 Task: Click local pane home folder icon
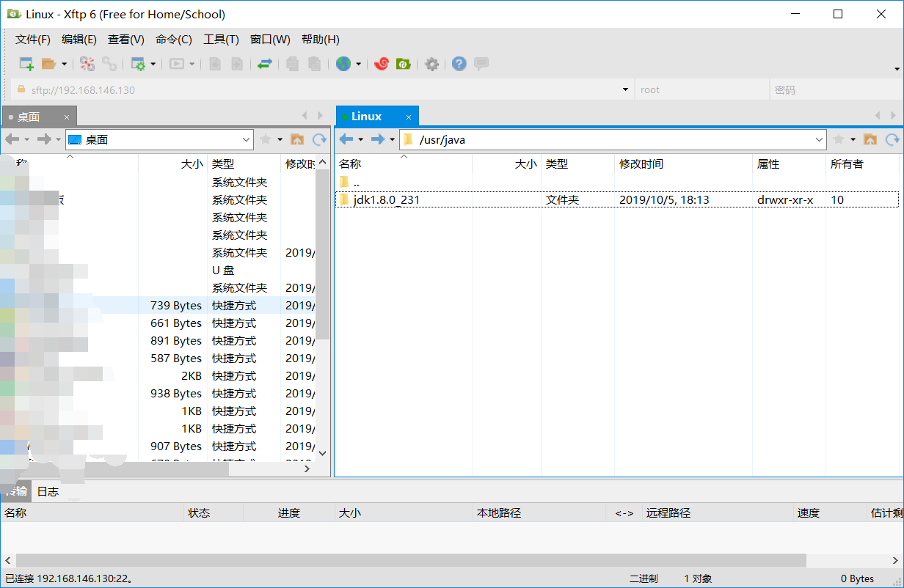point(297,139)
